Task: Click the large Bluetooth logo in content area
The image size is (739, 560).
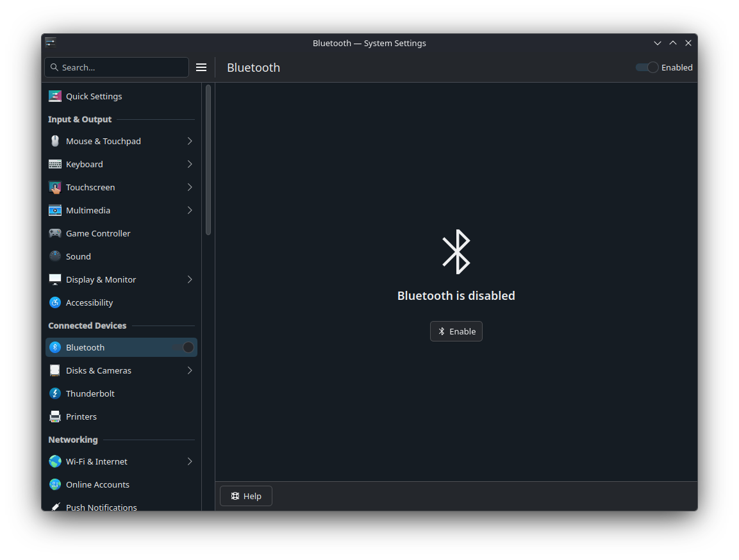Action: tap(456, 252)
